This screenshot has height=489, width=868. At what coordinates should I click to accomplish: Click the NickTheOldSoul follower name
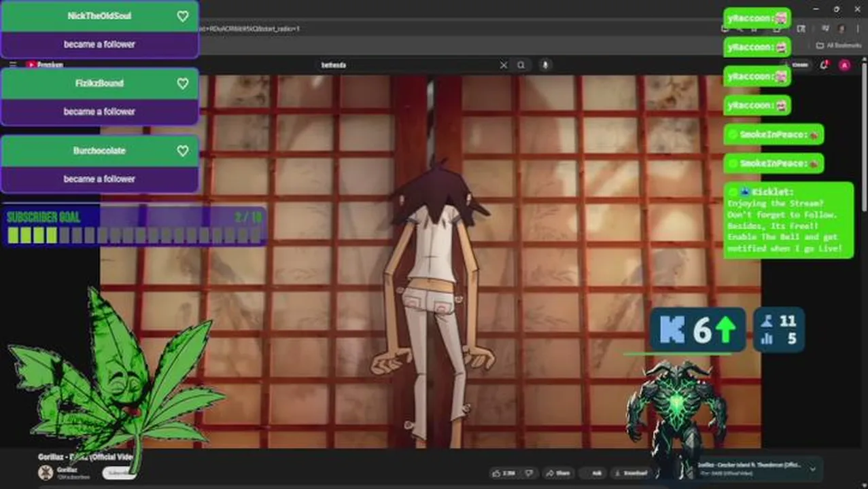pos(99,16)
